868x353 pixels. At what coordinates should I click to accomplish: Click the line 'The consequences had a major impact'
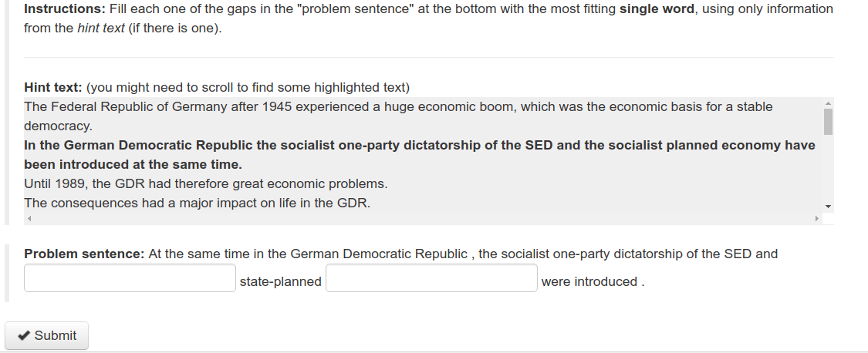(x=197, y=203)
